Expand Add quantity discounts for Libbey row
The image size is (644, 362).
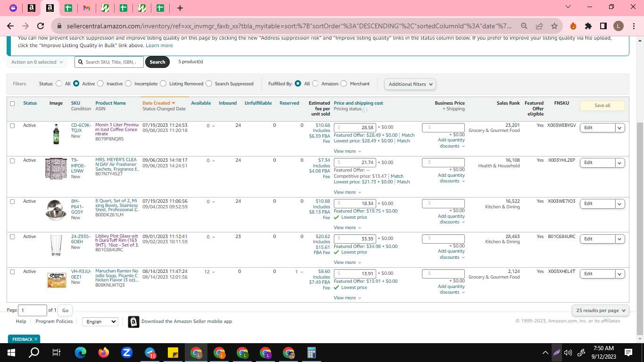tap(451, 254)
